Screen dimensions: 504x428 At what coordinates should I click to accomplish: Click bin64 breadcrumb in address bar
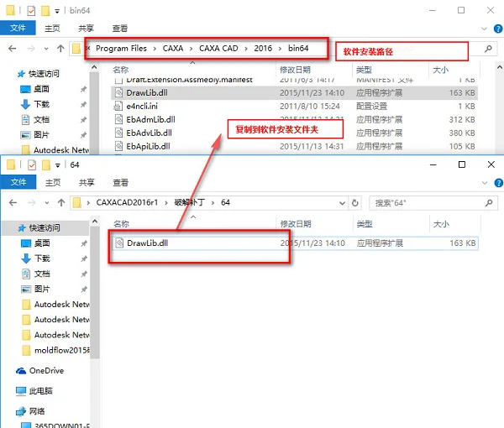pyautogui.click(x=298, y=48)
